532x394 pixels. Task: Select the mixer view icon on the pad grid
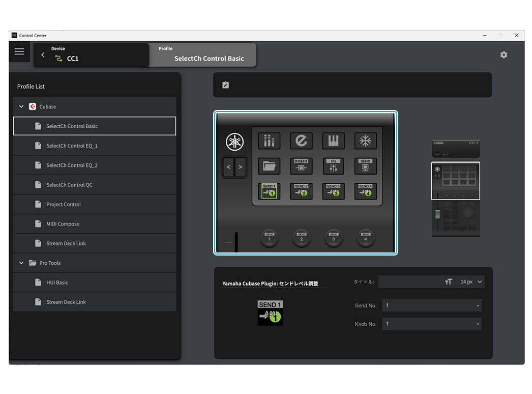tap(269, 141)
